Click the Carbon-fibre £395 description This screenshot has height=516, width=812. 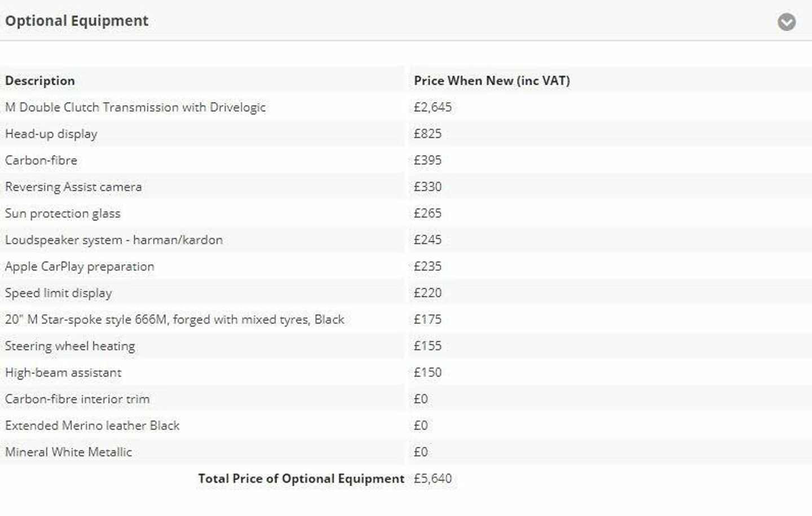pos(41,160)
